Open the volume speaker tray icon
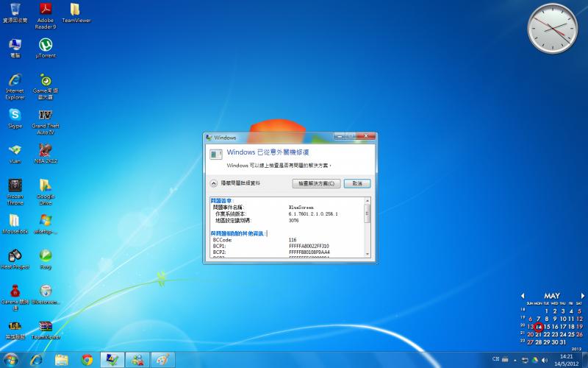 pyautogui.click(x=545, y=360)
